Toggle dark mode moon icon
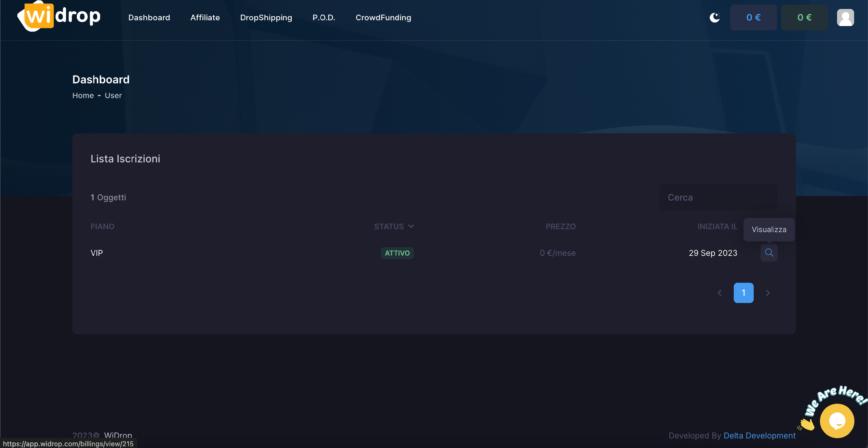Screen dimensions: 868x448 click(714, 18)
